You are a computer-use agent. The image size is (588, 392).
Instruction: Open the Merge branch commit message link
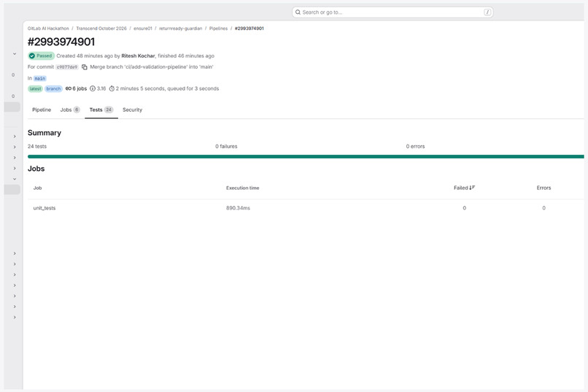point(152,66)
